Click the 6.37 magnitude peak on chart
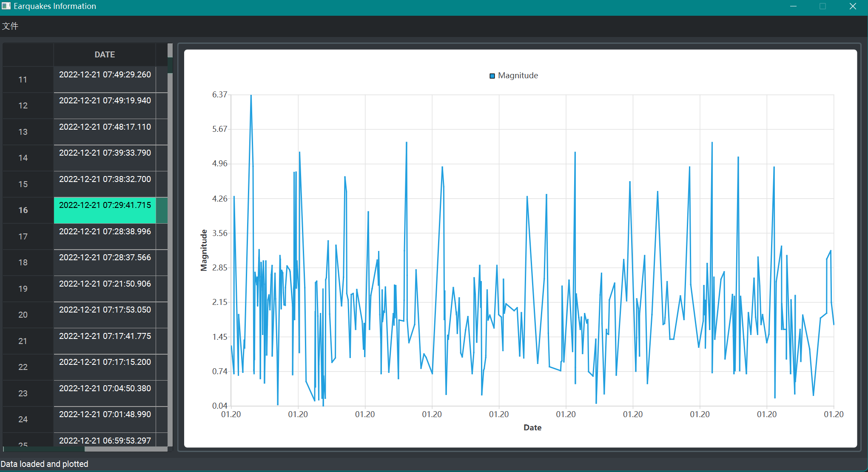 point(251,96)
